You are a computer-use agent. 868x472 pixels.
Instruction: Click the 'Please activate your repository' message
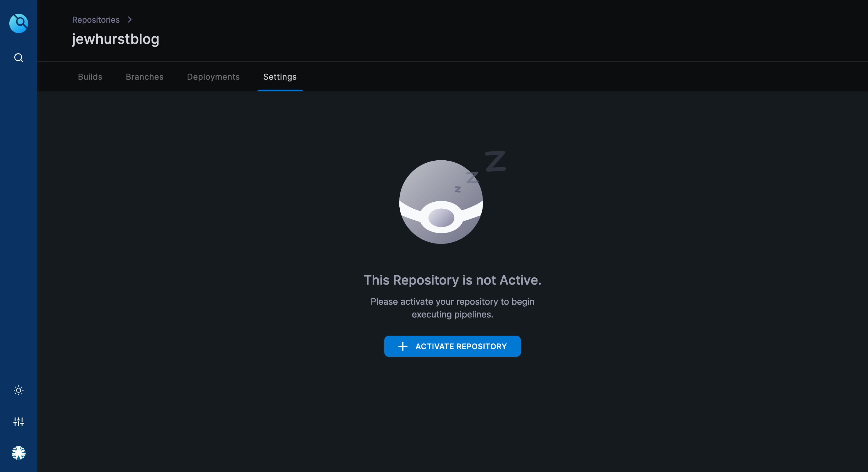tap(452, 308)
